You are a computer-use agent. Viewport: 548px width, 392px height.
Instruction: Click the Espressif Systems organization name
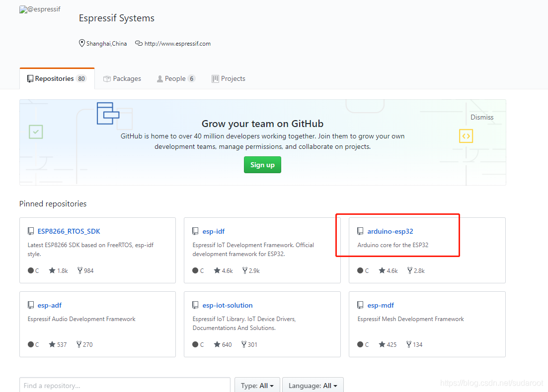click(117, 18)
